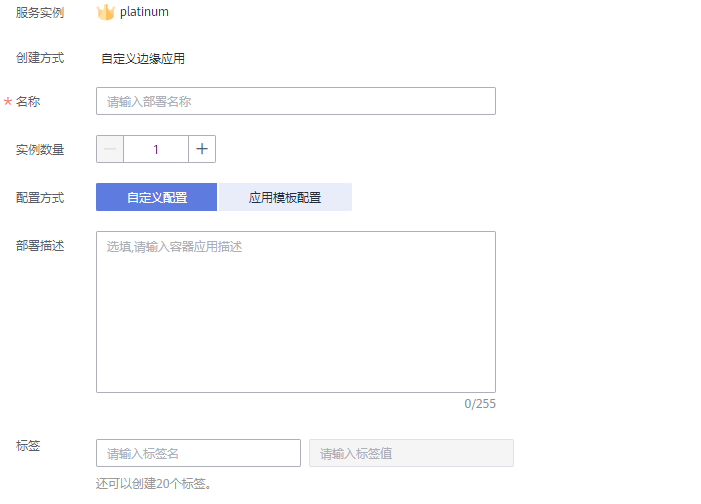Click the 还可以创建20个标签 hint text
Image resolution: width=701 pixels, height=504 pixels.
pos(153,483)
